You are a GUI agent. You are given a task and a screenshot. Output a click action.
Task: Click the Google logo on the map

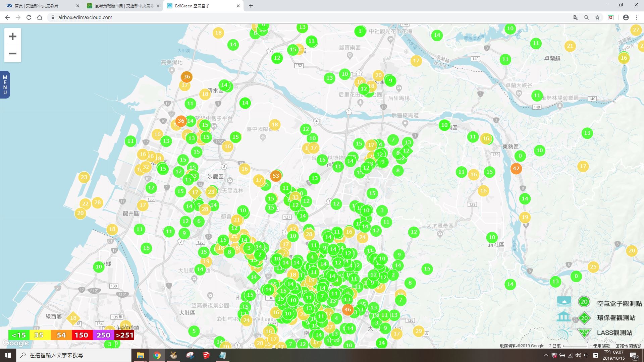click(15, 343)
